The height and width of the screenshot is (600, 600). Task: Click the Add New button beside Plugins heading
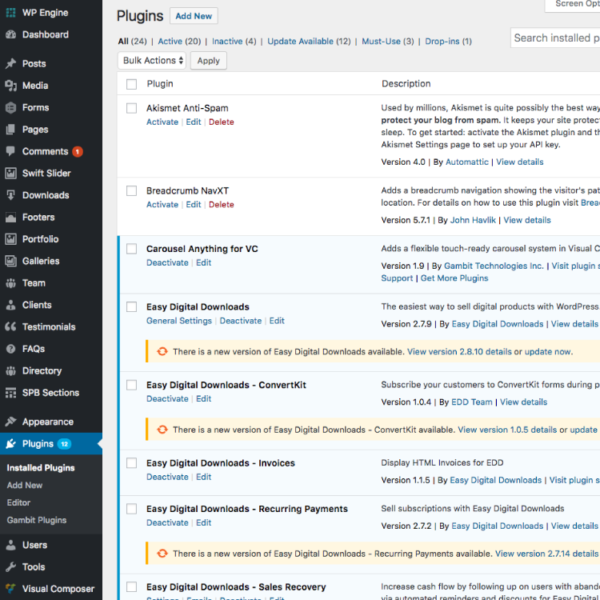tap(194, 16)
